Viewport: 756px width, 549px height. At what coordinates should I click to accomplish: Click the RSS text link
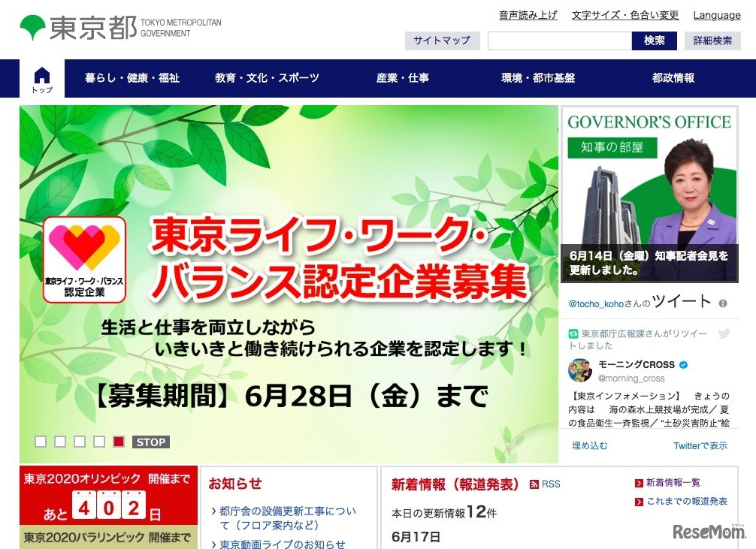(551, 484)
